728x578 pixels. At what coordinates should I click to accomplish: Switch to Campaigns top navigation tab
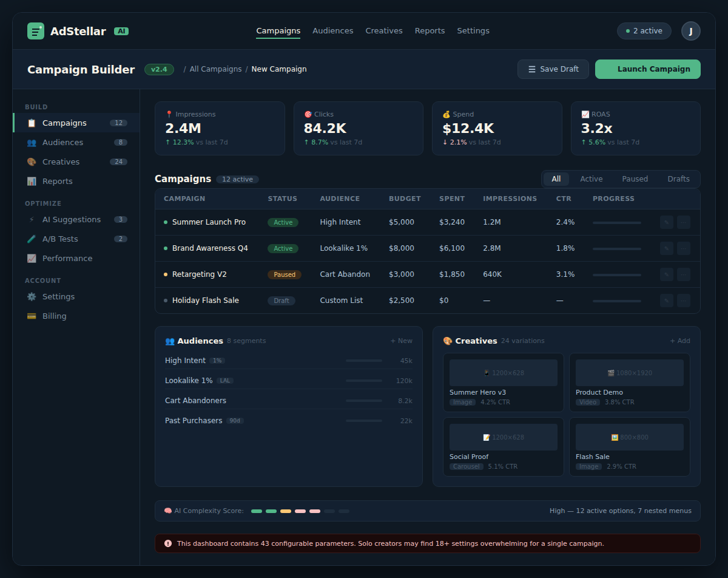pos(278,31)
